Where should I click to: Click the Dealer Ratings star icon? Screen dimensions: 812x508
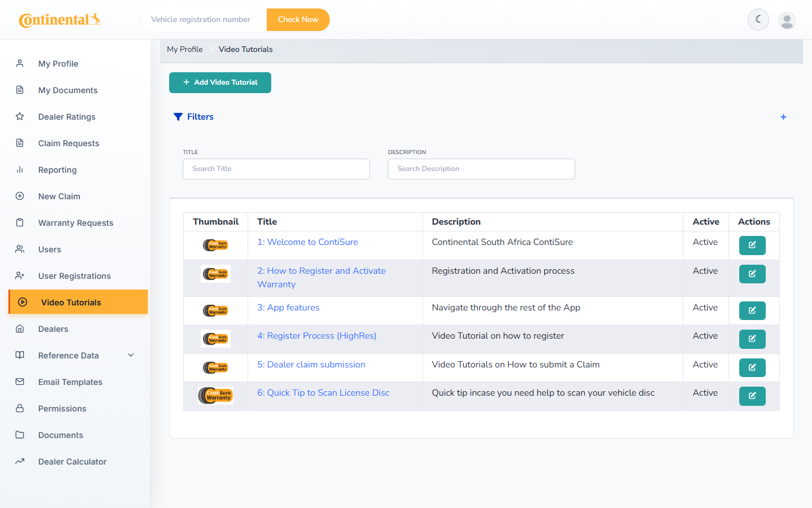(x=20, y=116)
